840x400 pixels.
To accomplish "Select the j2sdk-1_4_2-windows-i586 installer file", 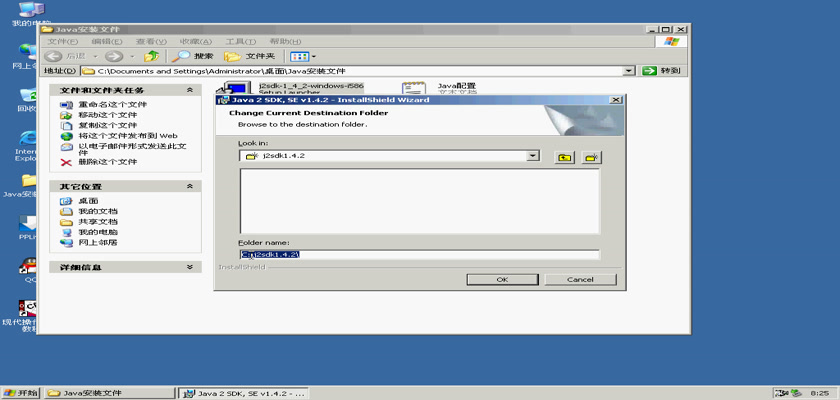I will (x=291, y=88).
